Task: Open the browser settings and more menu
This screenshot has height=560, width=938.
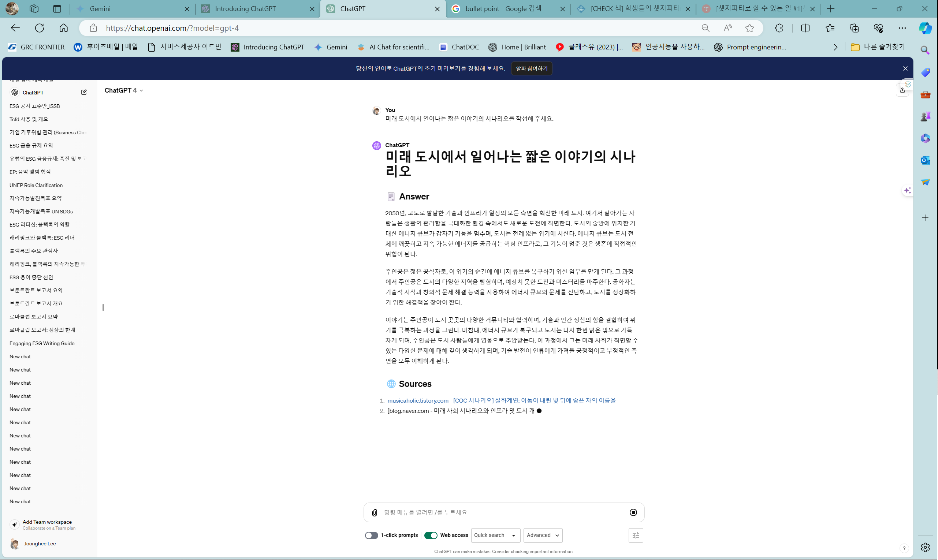Action: pos(902,28)
